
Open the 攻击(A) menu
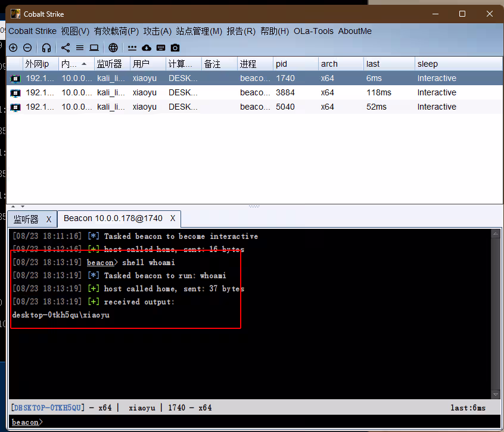tap(157, 31)
